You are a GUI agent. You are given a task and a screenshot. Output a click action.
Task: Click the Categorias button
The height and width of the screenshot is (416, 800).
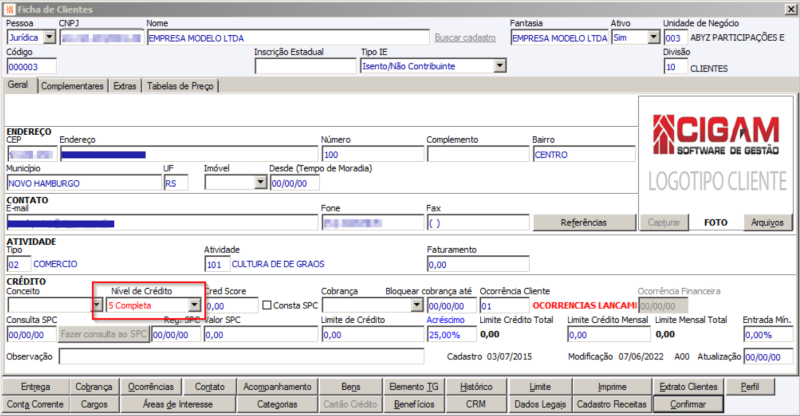coord(278,404)
